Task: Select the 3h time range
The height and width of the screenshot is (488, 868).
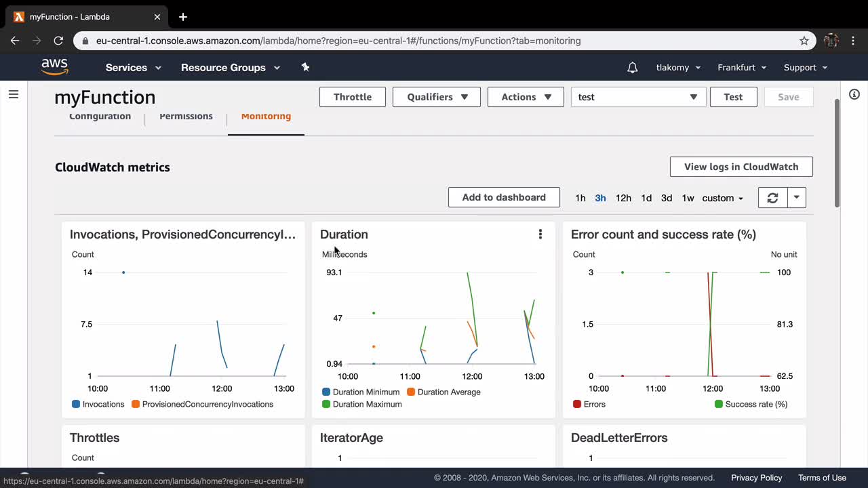Action: tap(600, 198)
